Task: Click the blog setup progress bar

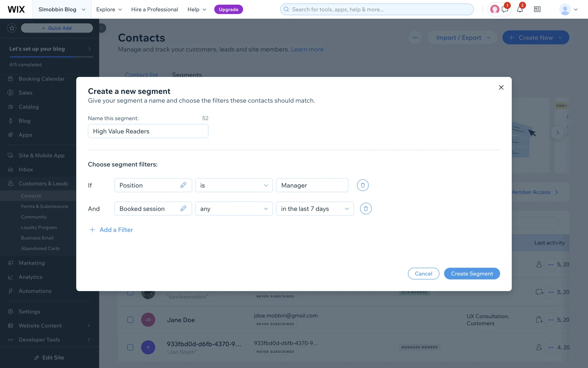Action: tap(51, 57)
